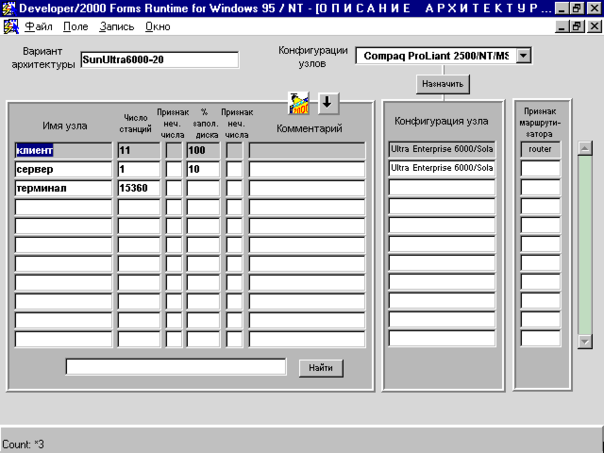Screen dimensions: 604x453
Task: Click the station count 15360 cell
Action: pos(139,188)
